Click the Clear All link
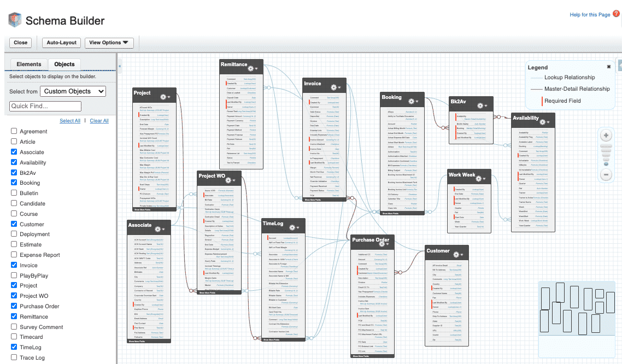622x364 pixels. tap(99, 121)
